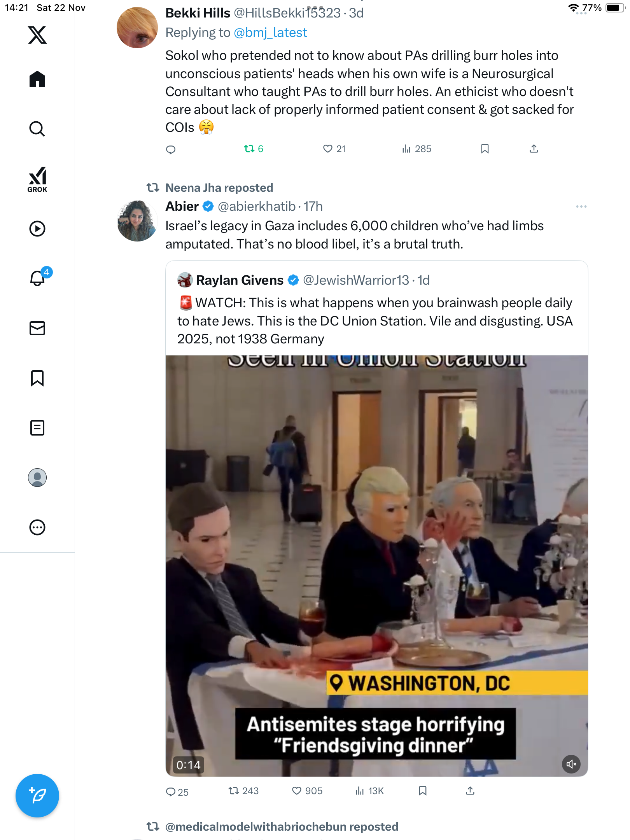Play the Washington DC video

[376, 564]
